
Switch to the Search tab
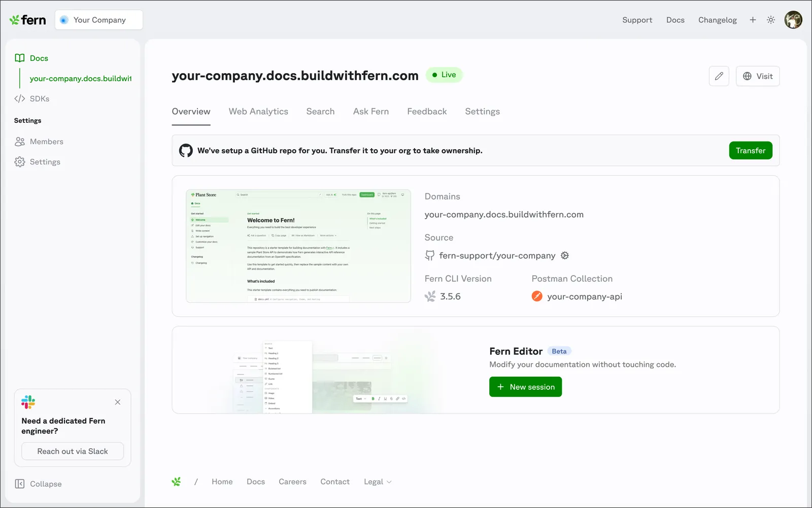pyautogui.click(x=320, y=112)
